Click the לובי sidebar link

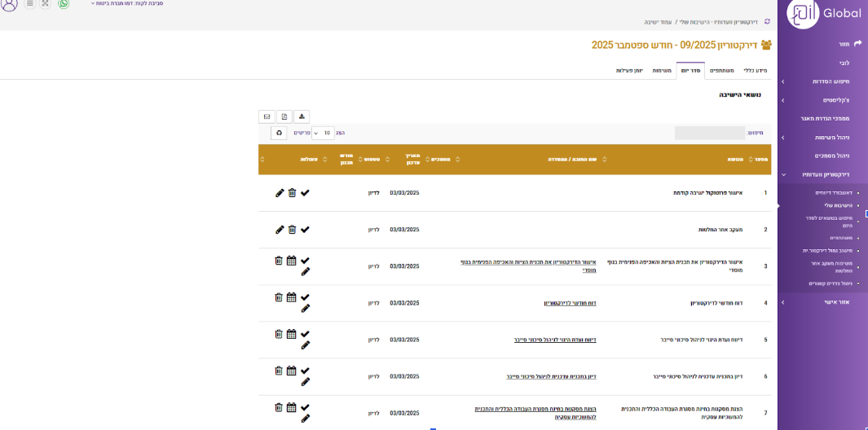(x=844, y=63)
